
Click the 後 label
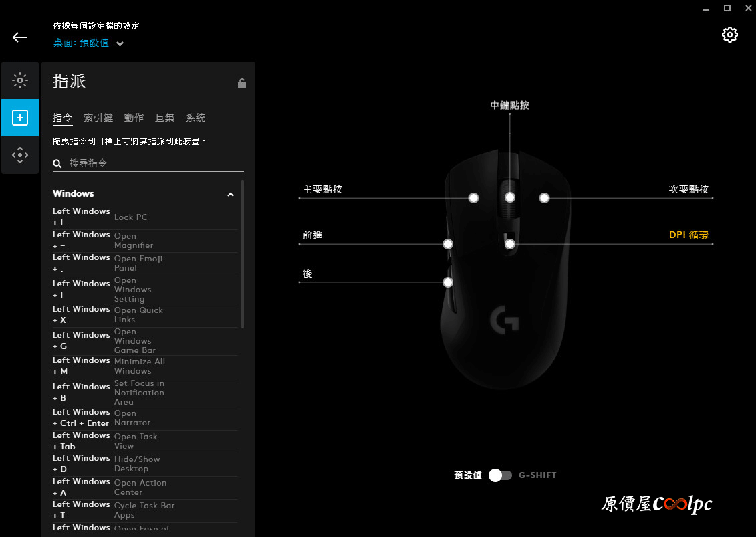[x=307, y=274]
